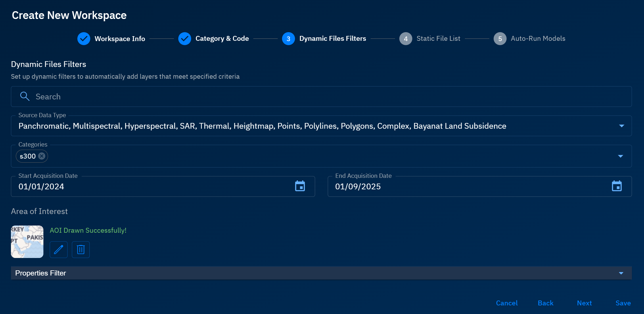Cancel workspace creation
This screenshot has width=644, height=314.
pos(507,303)
